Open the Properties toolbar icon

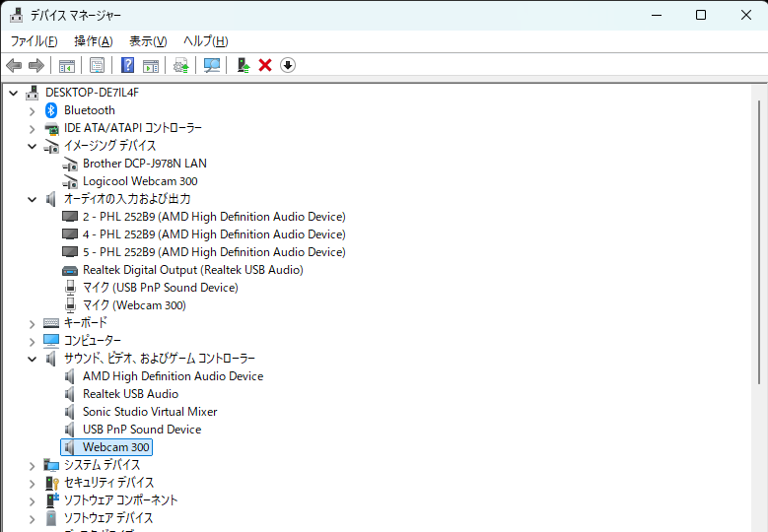click(97, 65)
